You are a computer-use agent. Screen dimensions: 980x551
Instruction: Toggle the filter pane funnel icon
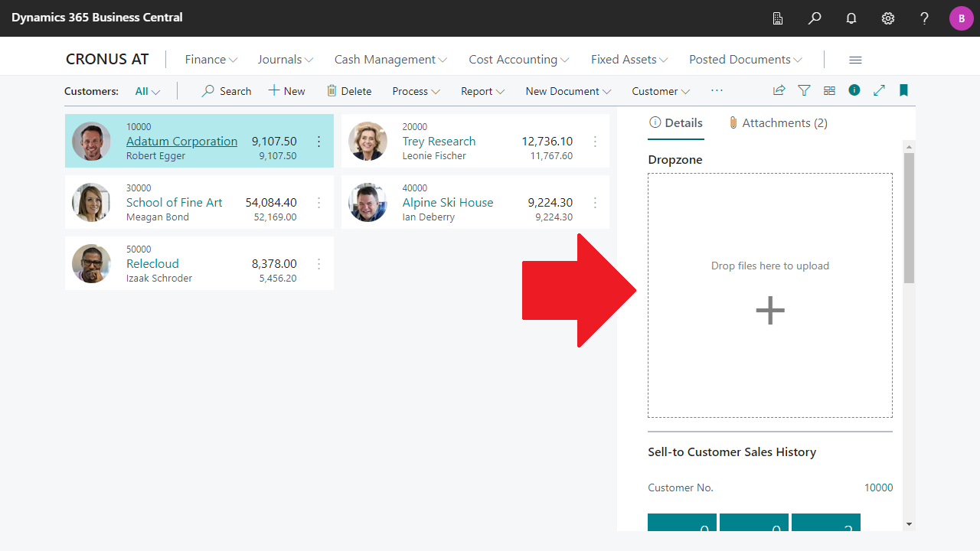(x=804, y=90)
